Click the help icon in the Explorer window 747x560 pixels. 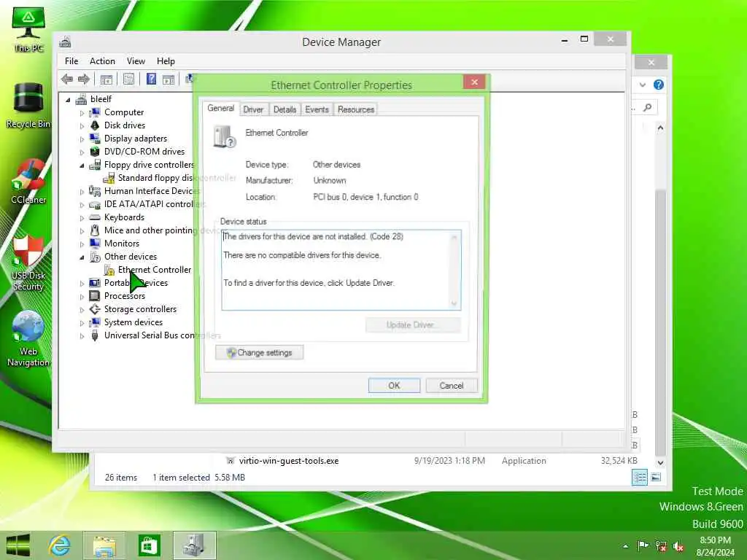point(659,85)
